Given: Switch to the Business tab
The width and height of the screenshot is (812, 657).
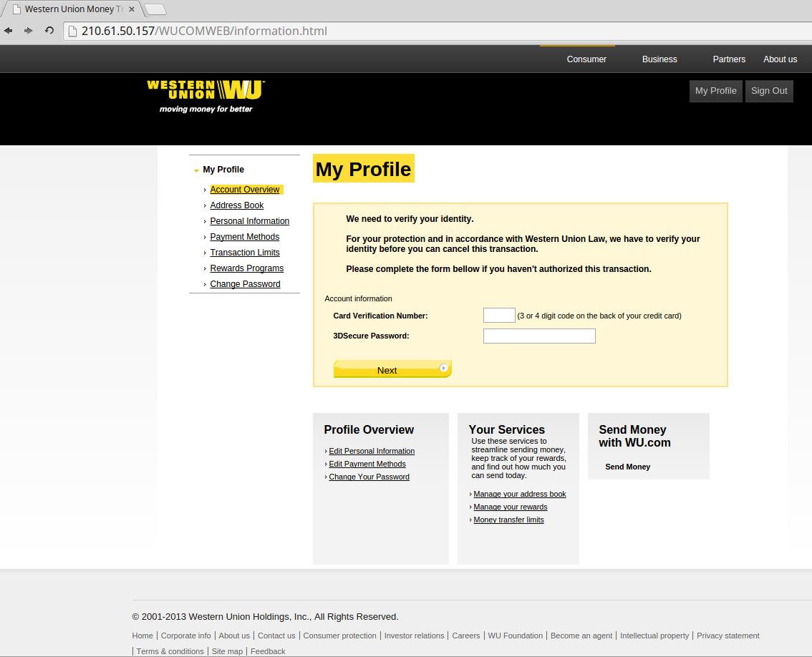Looking at the screenshot, I should (x=659, y=59).
